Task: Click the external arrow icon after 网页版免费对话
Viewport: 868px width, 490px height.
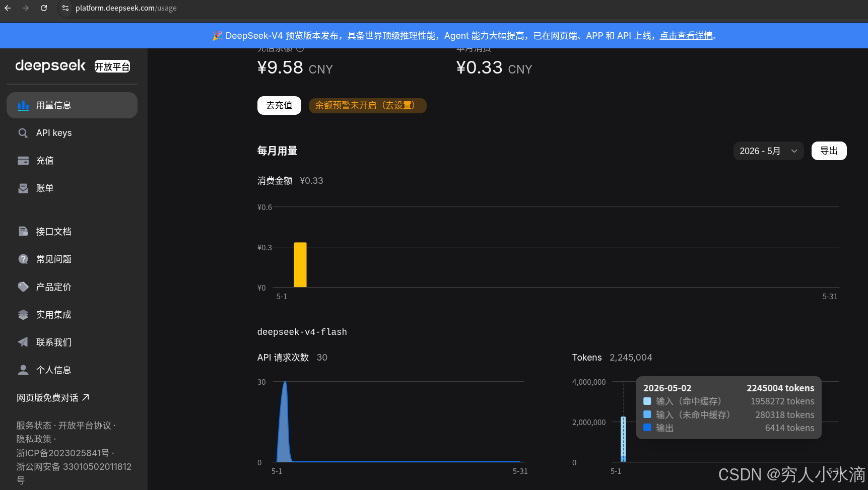Action: click(x=86, y=397)
